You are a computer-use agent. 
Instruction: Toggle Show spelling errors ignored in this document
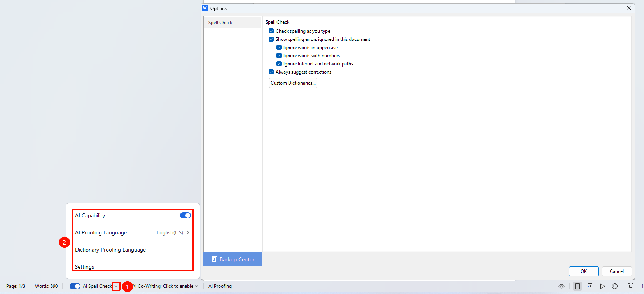tap(271, 39)
